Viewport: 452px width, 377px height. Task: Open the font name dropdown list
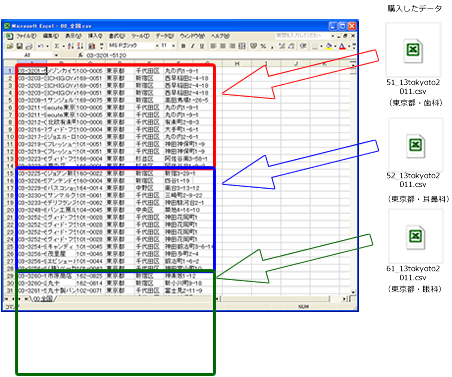pyautogui.click(x=157, y=46)
